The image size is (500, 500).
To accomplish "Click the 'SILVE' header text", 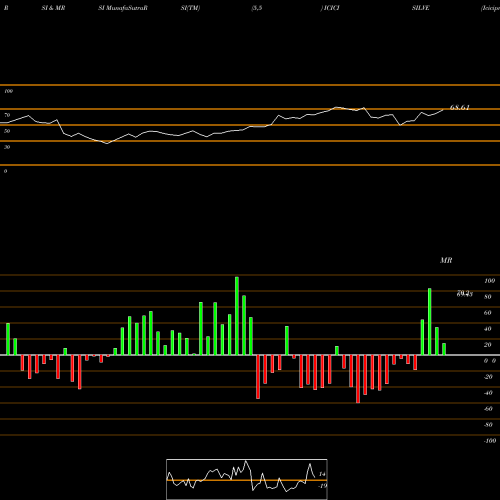I will point(421,8).
